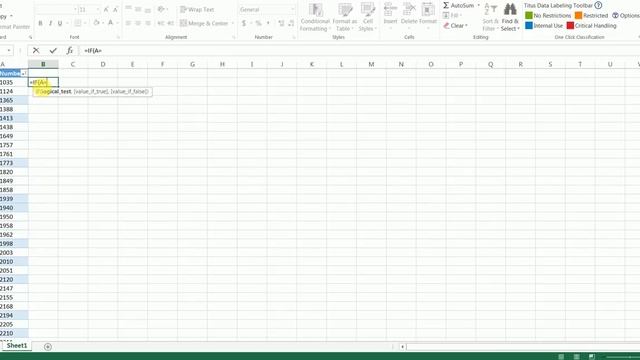The image size is (640, 360).
Task: Apply the Restricted orange classification
Action: click(x=591, y=16)
